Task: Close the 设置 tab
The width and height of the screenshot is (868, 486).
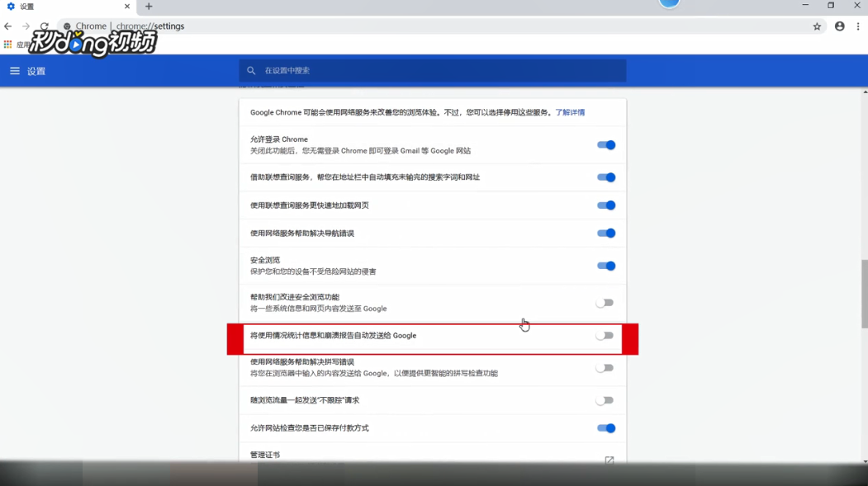Action: pyautogui.click(x=126, y=7)
